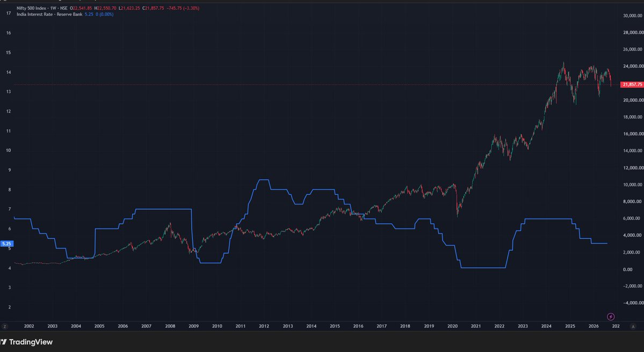Click the 2020 time axis label
Screen dimensions: 644x352
pyautogui.click(x=452, y=327)
